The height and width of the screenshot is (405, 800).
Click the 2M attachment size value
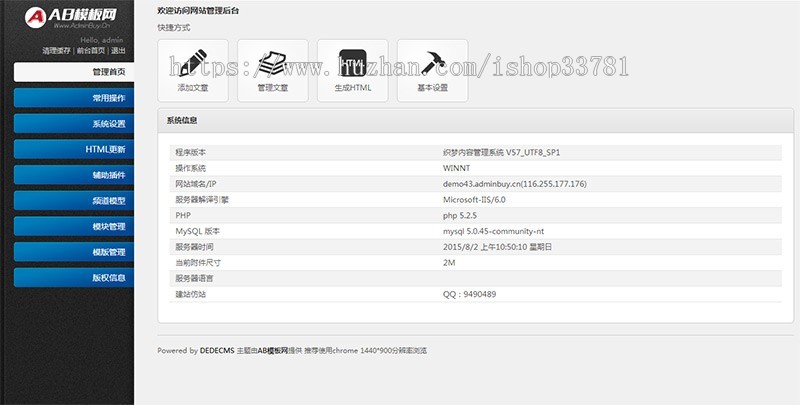point(449,263)
